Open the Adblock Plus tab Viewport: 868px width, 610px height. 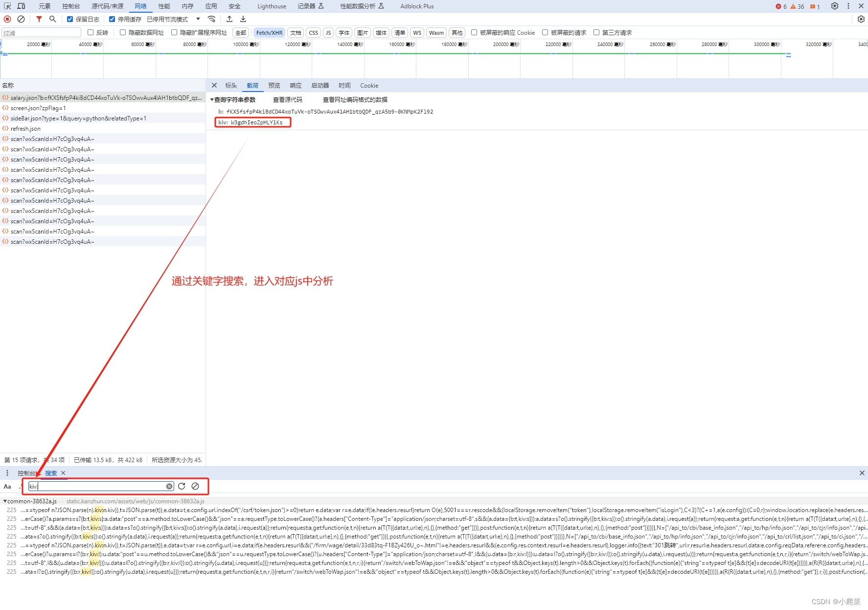click(x=417, y=6)
